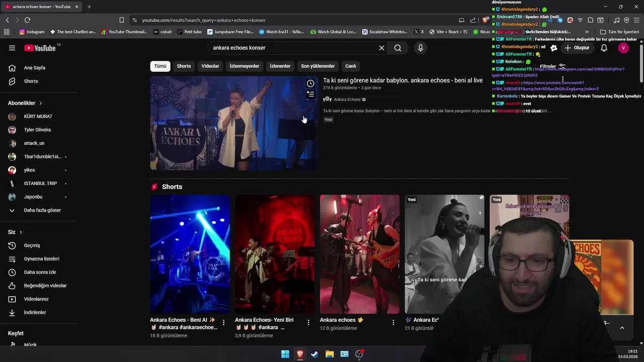Open Windows Start menu
This screenshot has height=362, width=644.
click(285, 354)
